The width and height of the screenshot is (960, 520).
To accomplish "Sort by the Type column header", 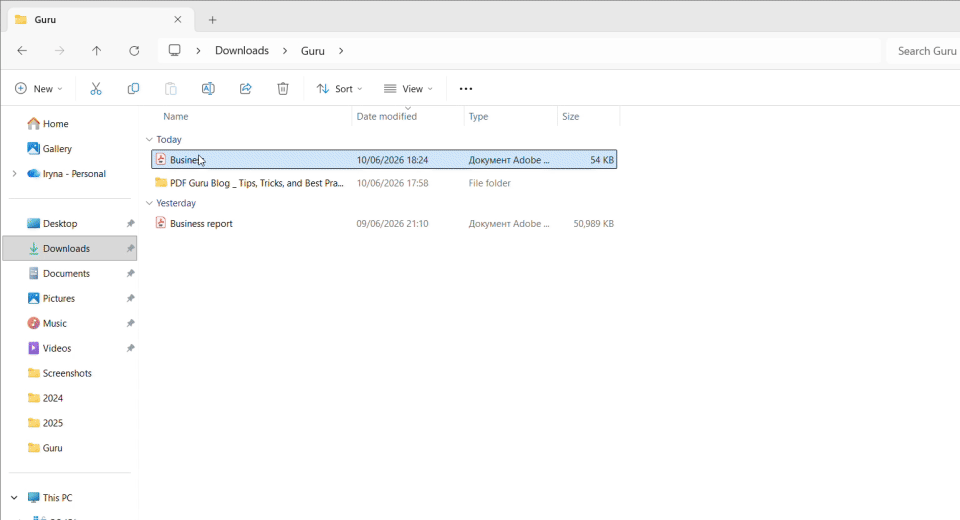I will point(478,116).
